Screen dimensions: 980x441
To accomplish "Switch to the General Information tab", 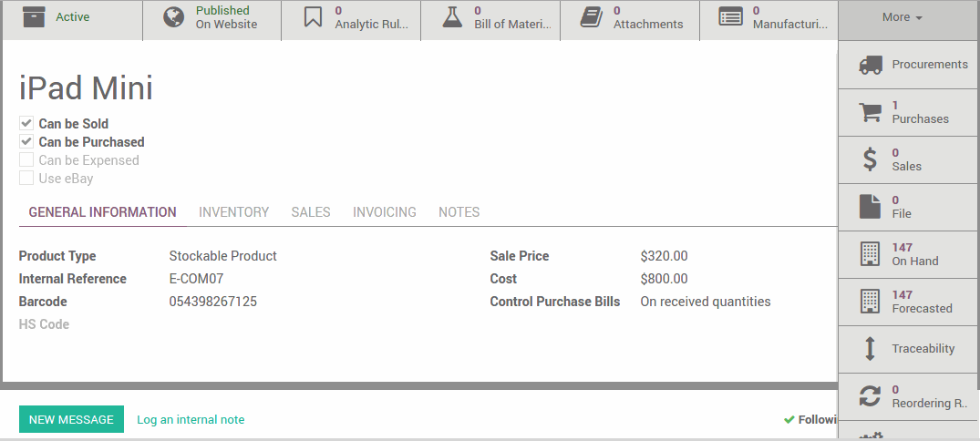I will [102, 212].
